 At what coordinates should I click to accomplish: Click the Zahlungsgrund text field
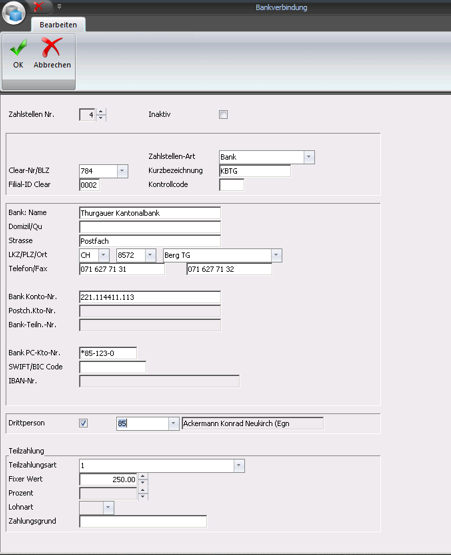[x=143, y=521]
